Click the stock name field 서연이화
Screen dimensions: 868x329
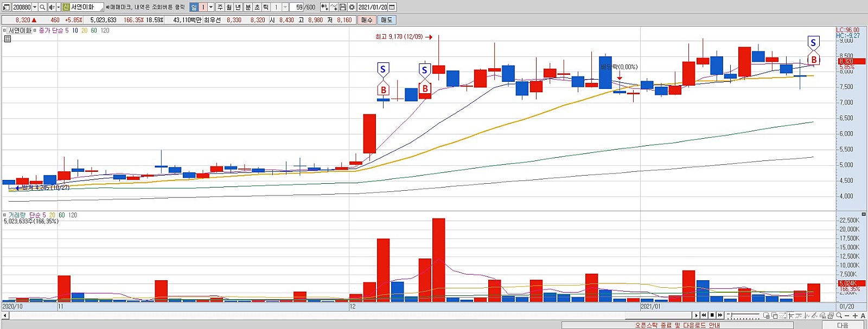tap(87, 7)
